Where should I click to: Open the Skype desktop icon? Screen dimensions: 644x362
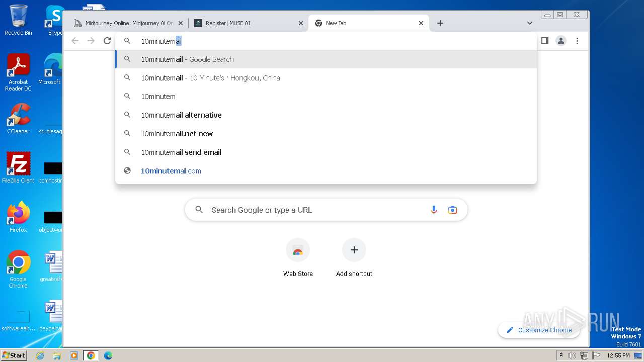(x=53, y=20)
